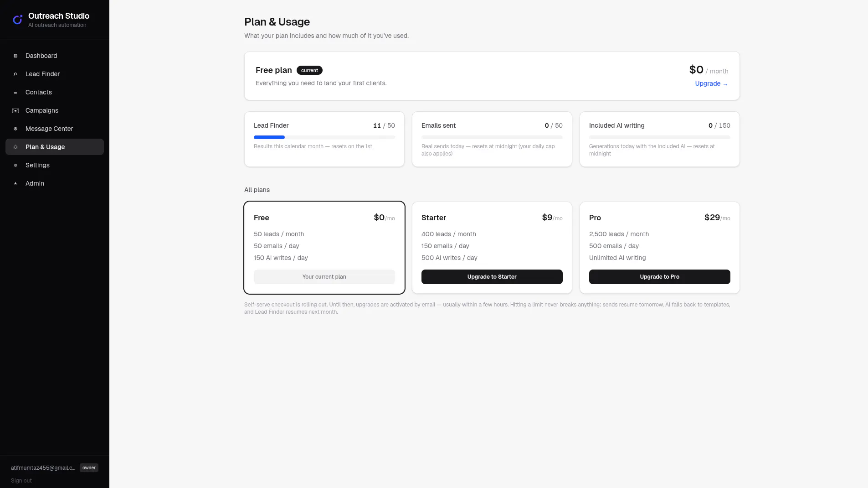Click the Upgrade to Starter button
This screenshot has height=488, width=868.
click(x=492, y=277)
